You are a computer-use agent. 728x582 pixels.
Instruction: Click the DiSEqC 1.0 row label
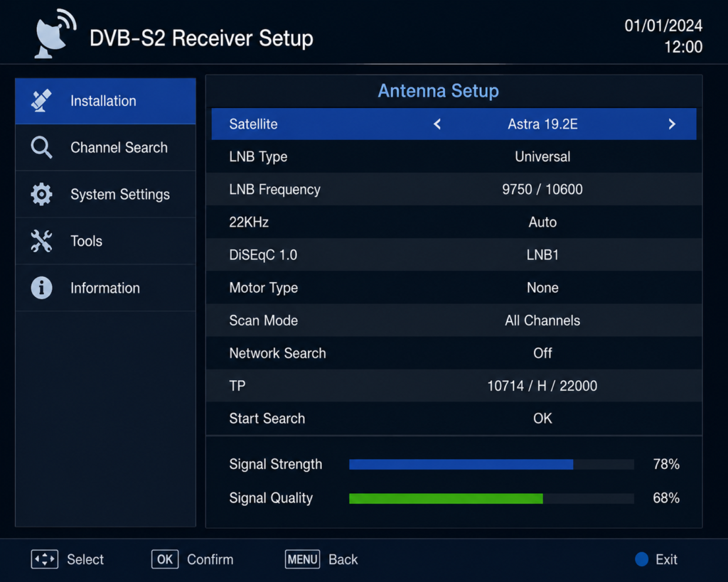click(263, 255)
